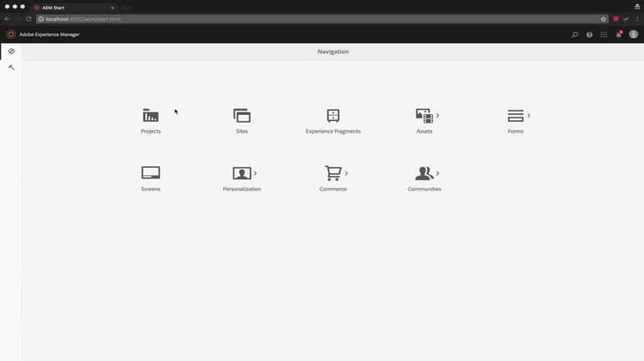Viewport: 644px width, 361px height.
Task: Open the Screens icon
Action: point(151,172)
